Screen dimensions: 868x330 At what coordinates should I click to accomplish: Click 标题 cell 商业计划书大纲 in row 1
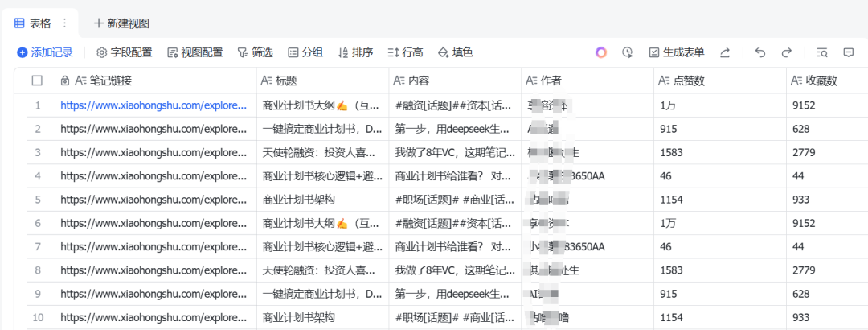point(323,105)
